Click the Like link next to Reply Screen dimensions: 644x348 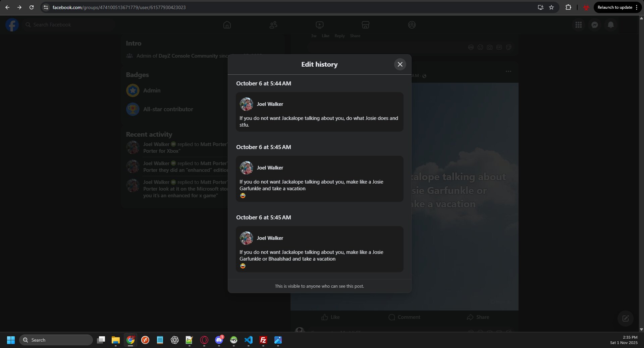[325, 36]
